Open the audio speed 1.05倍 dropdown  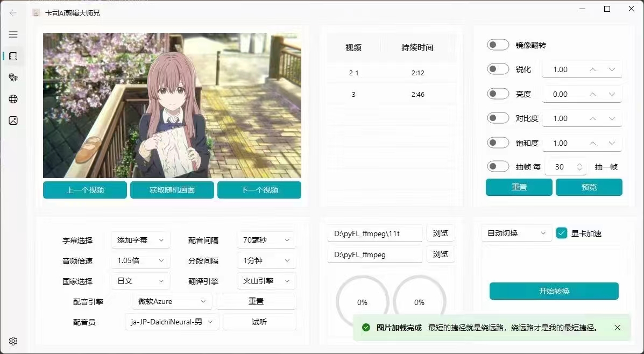tap(140, 260)
